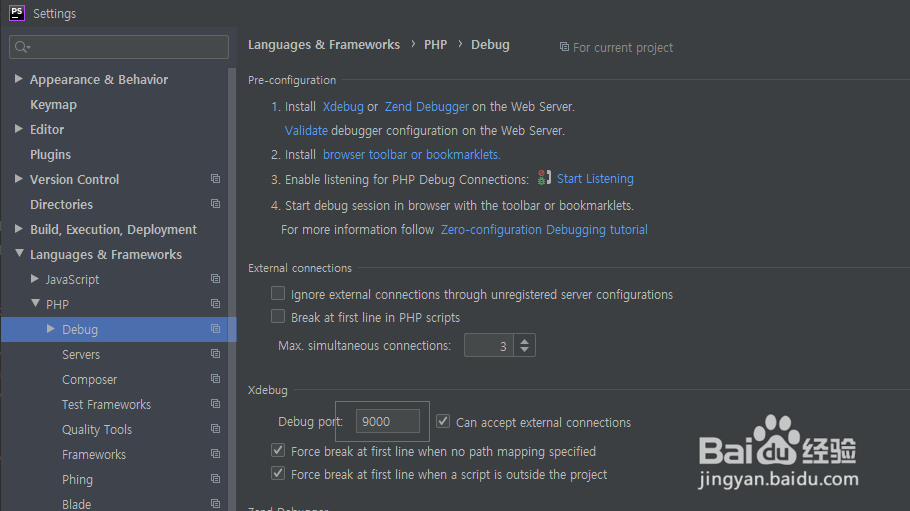910x511 pixels.
Task: Click the project-level icon beside JavaScript
Action: pyautogui.click(x=215, y=279)
